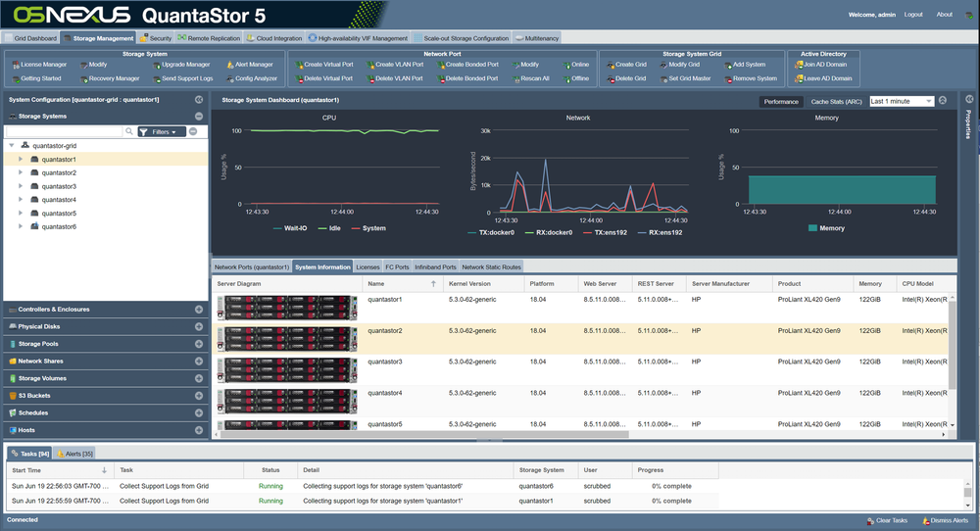Switch to Security tab

(x=156, y=38)
